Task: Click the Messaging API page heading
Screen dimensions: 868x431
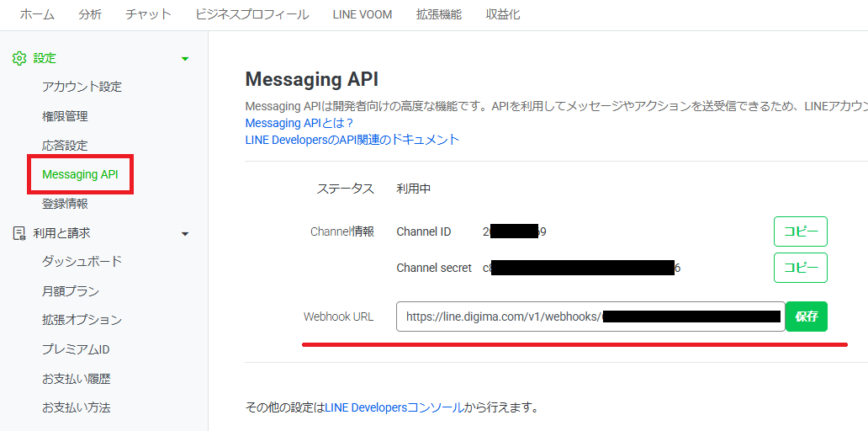Action: pos(312,79)
